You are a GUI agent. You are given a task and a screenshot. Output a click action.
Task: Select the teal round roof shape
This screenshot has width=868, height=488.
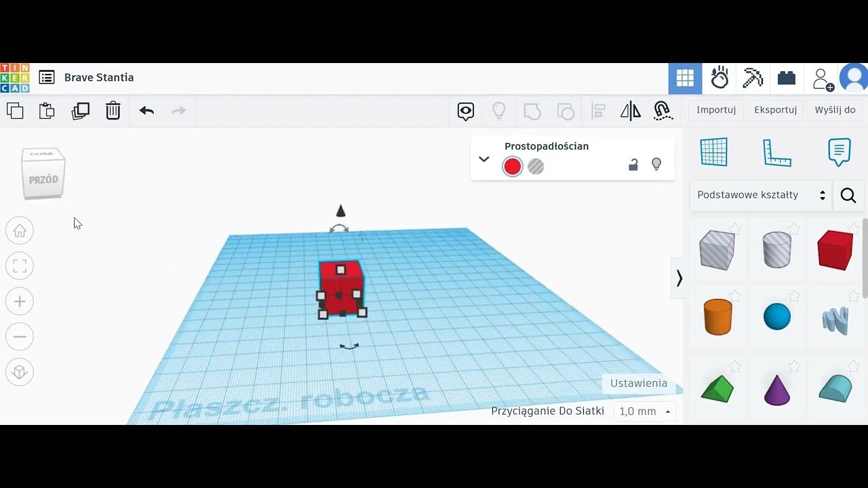[835, 389]
